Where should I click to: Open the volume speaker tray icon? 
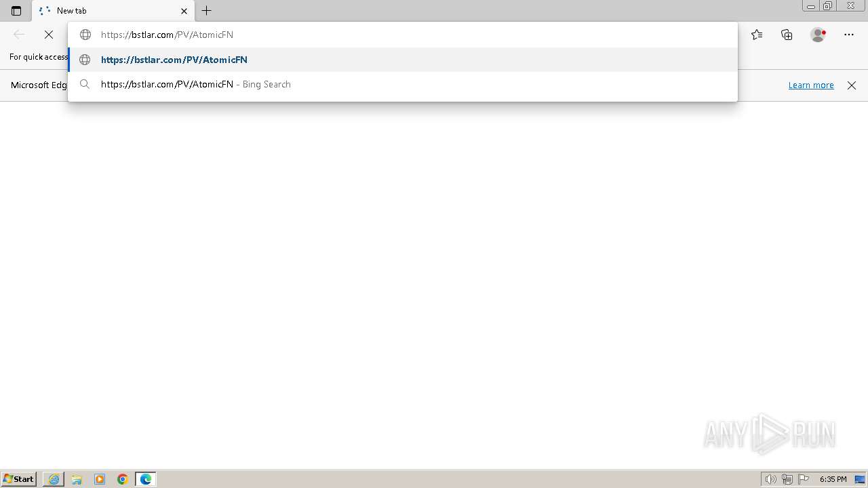(x=770, y=479)
